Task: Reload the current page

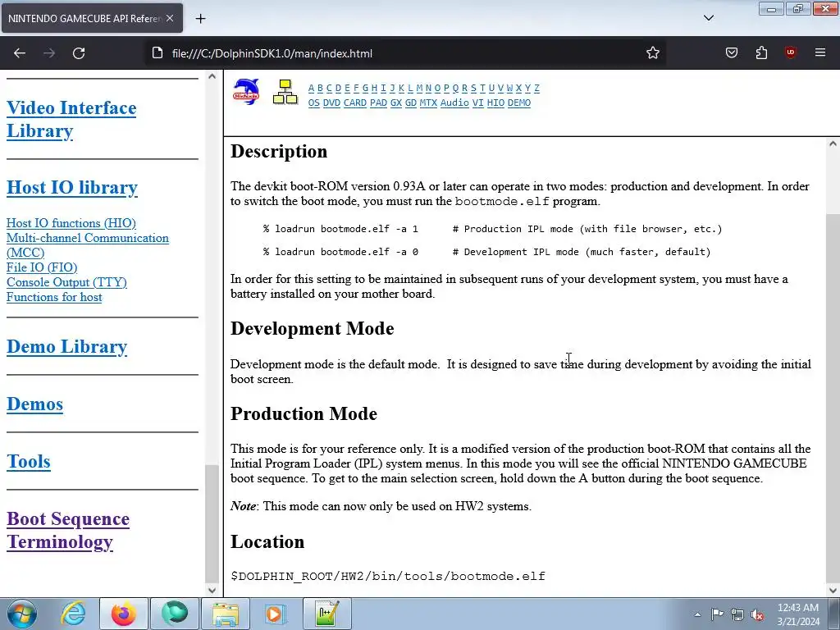Action: point(79,53)
